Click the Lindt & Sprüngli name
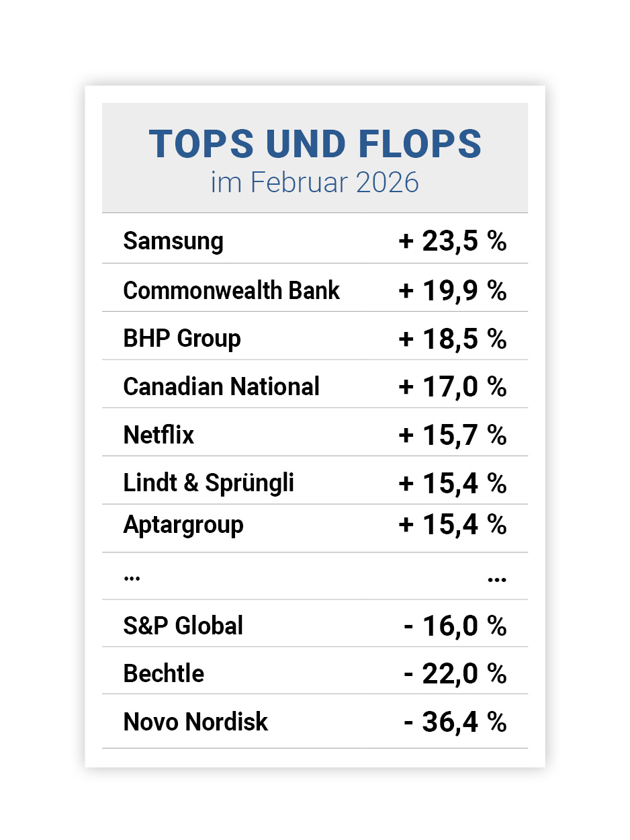This screenshot has height=840, width=630. [209, 483]
